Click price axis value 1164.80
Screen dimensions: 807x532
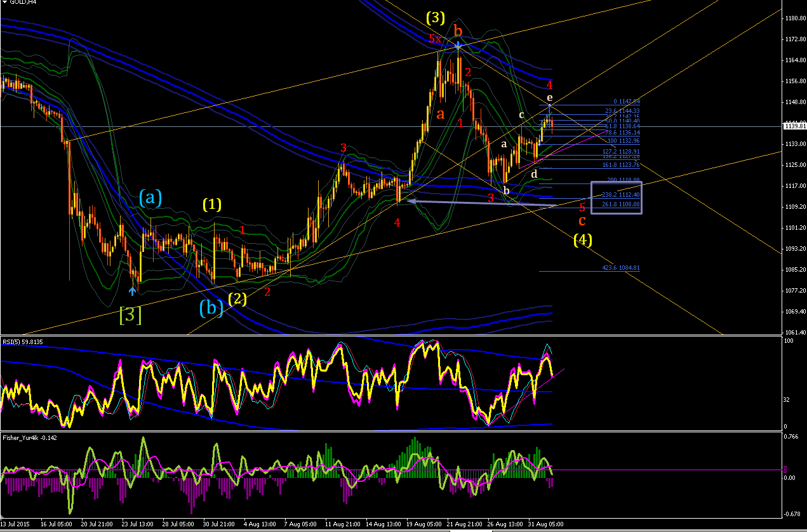(795, 60)
